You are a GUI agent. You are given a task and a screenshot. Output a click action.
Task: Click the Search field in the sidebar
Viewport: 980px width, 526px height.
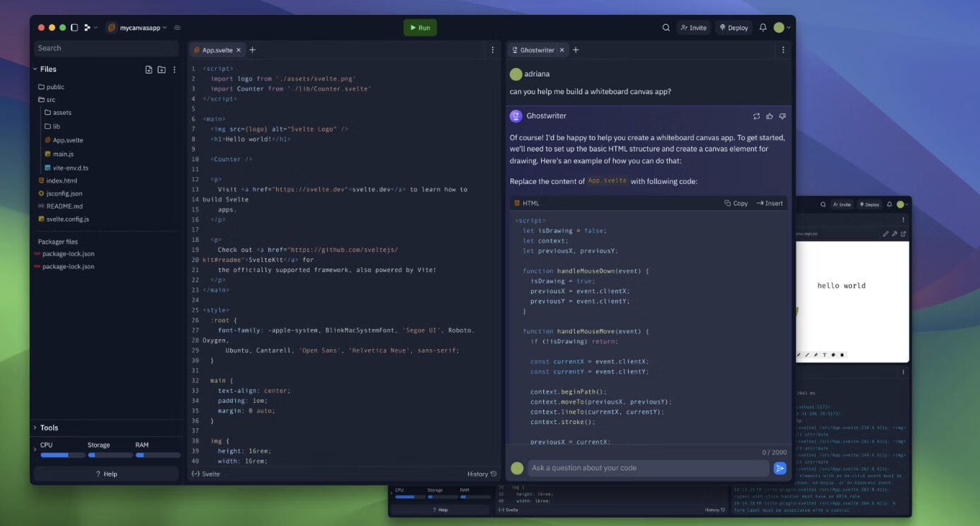[106, 48]
